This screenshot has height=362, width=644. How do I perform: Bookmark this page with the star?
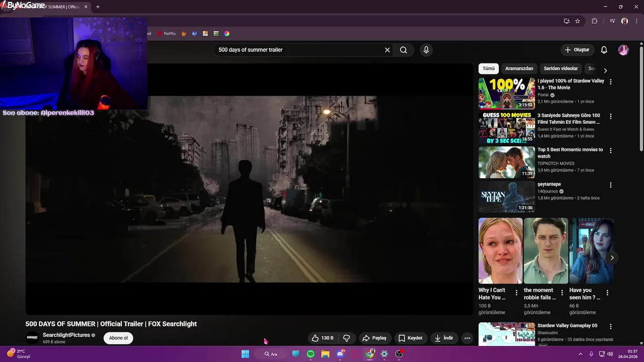click(x=578, y=21)
